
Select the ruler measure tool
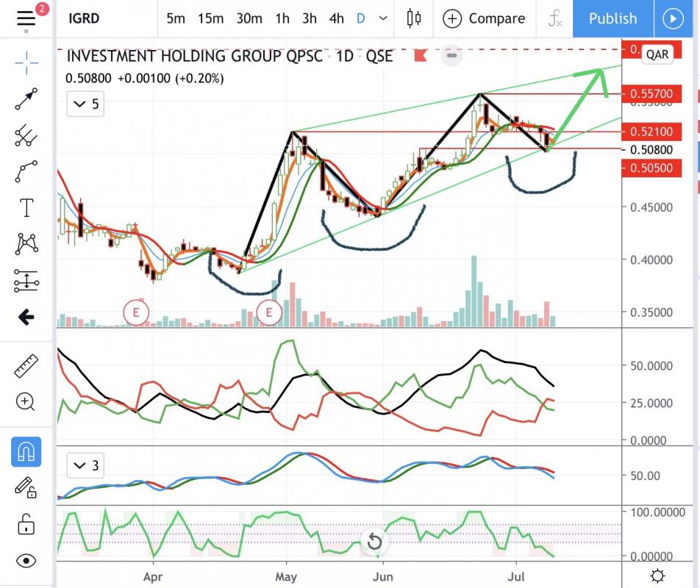(x=26, y=365)
